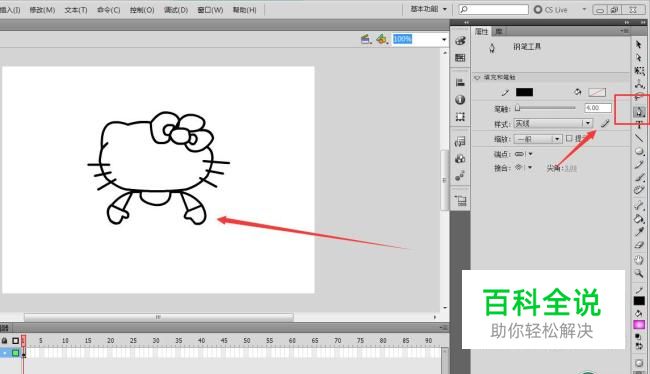
Task: Open the CS Live dropdown arrow
Action: [584, 9]
